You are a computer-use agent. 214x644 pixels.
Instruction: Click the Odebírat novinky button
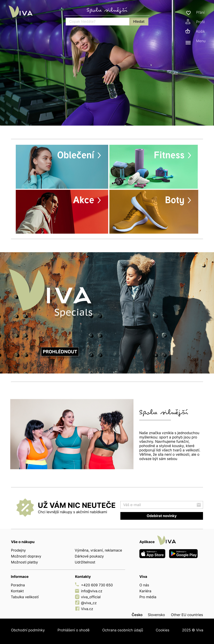(162, 516)
